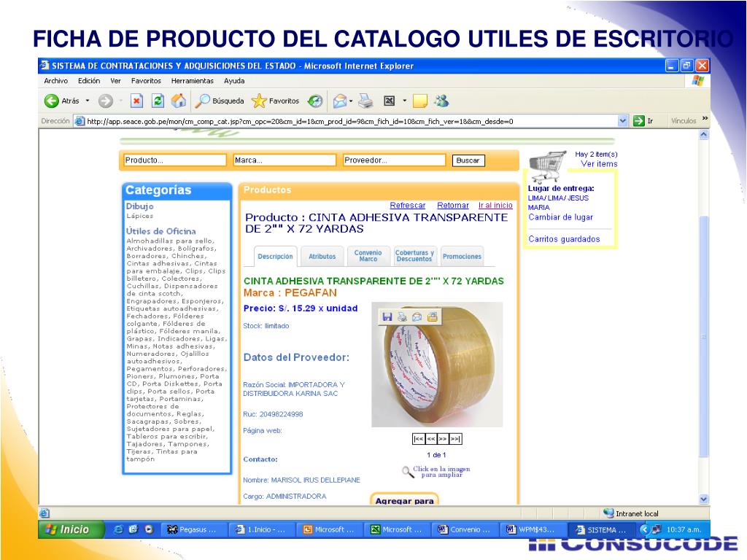747x560 pixels.
Task: Refresh the page using the green arrows icon
Action: pos(158,101)
